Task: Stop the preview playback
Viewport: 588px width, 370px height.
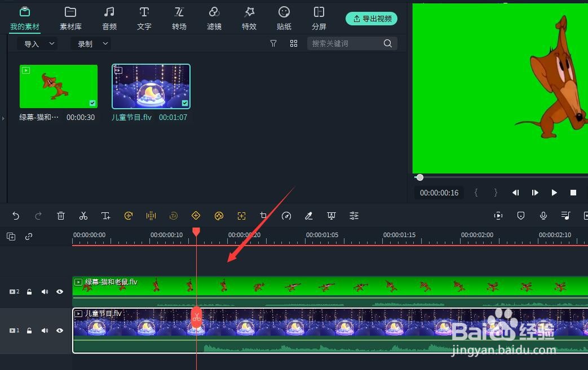Action: pyautogui.click(x=573, y=193)
